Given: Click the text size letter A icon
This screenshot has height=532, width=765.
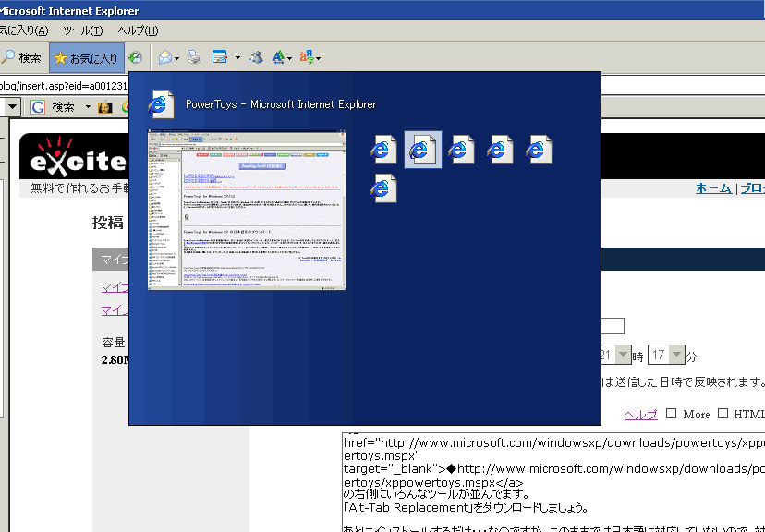Looking at the screenshot, I should (x=279, y=57).
